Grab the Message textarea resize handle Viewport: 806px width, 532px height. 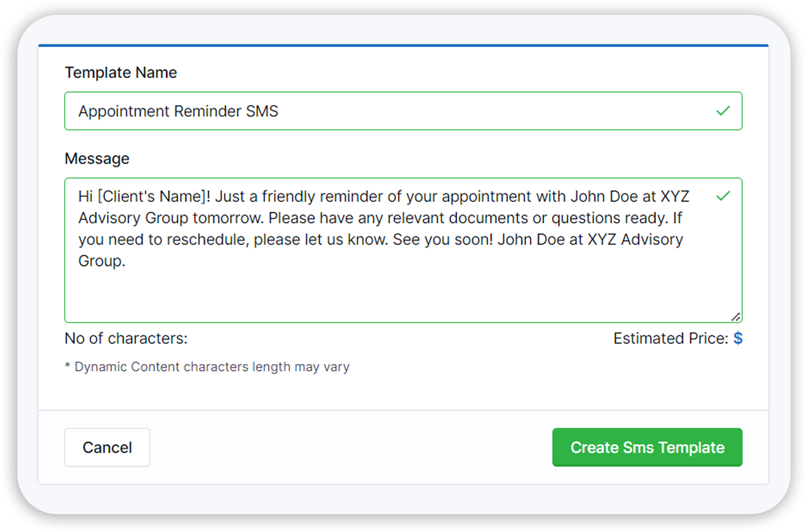tap(736, 317)
